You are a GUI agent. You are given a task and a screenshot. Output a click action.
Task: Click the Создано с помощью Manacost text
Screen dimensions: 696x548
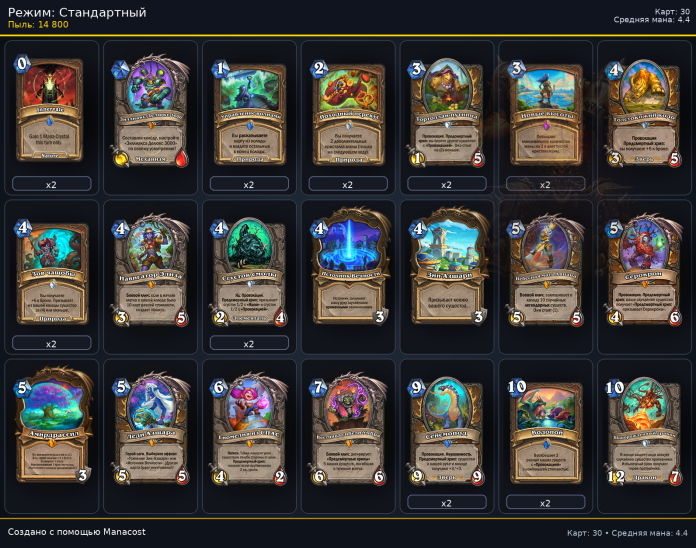coord(76,532)
